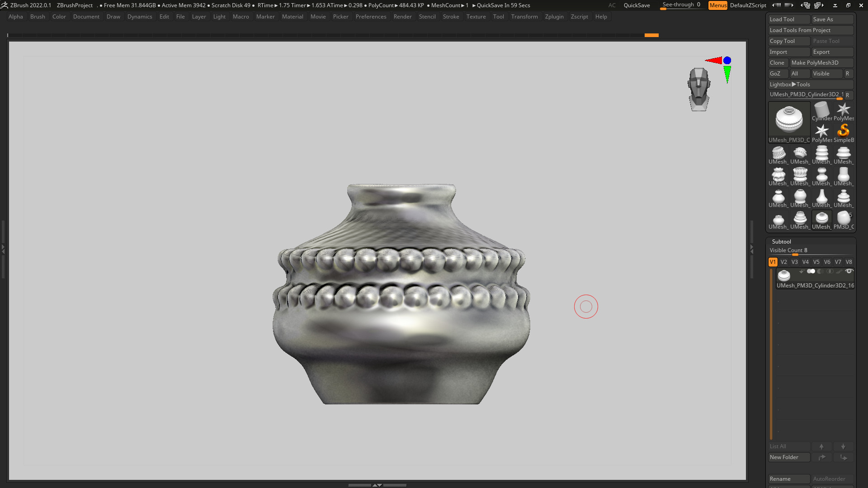Toggle the subtool polypaint brush icon

pos(839,272)
